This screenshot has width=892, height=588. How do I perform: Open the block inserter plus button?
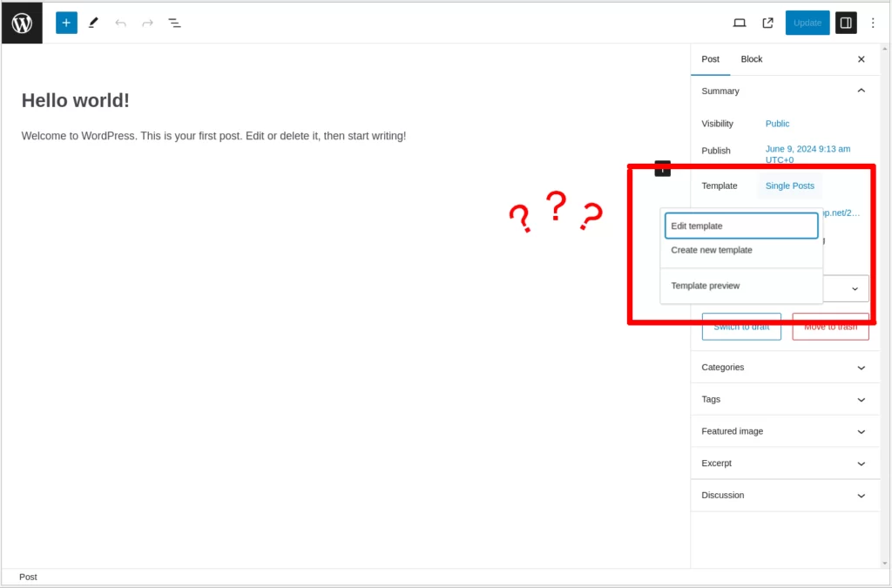(66, 23)
